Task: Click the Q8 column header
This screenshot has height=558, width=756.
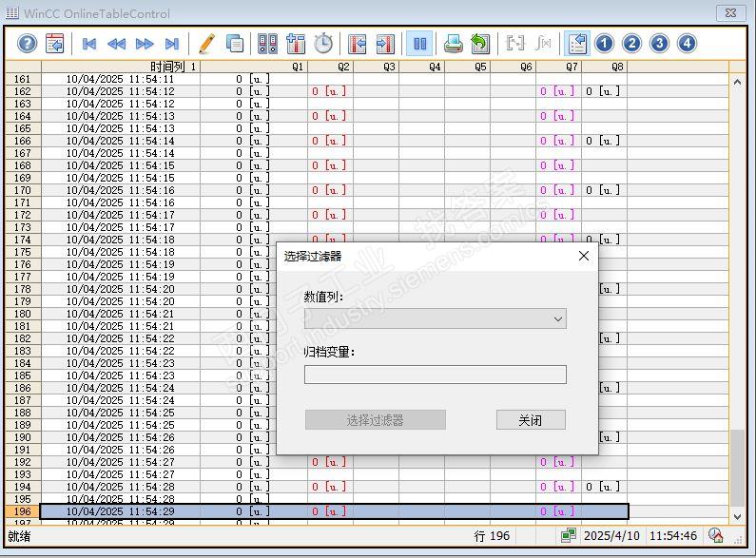Action: pos(605,67)
